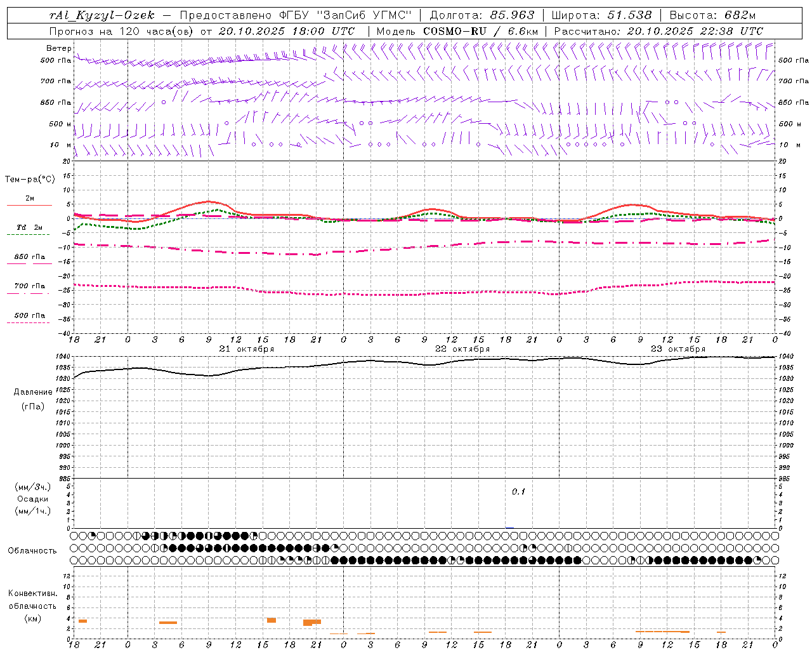Image resolution: width=812 pixels, height=650 pixels.
Task: Click the '22 октября' date label
Action: (x=462, y=349)
